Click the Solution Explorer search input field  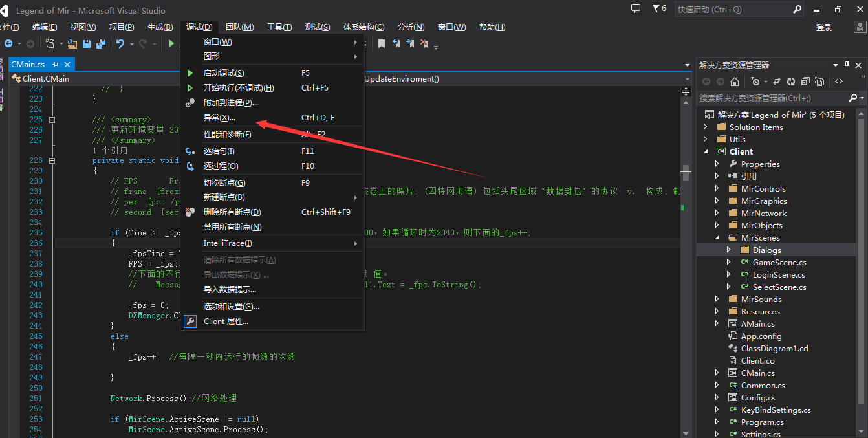pyautogui.click(x=772, y=98)
